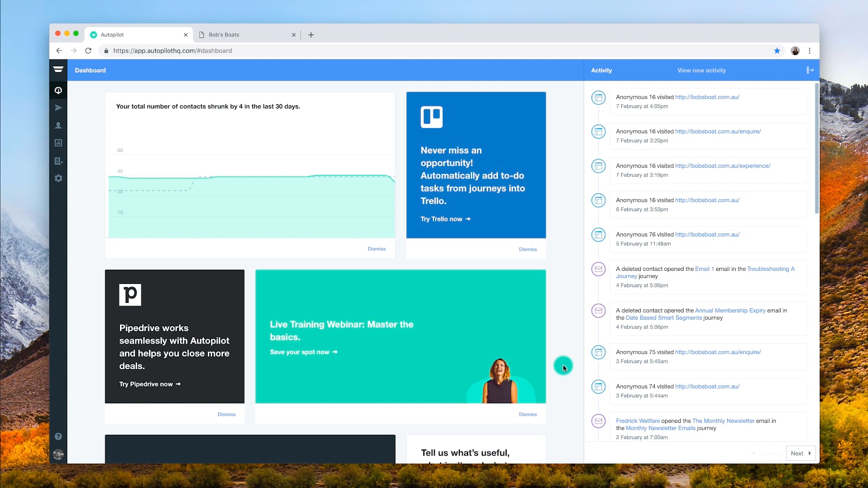
Task: Click the page-visit icon for the 7 February 4:05pm activity
Action: [598, 98]
